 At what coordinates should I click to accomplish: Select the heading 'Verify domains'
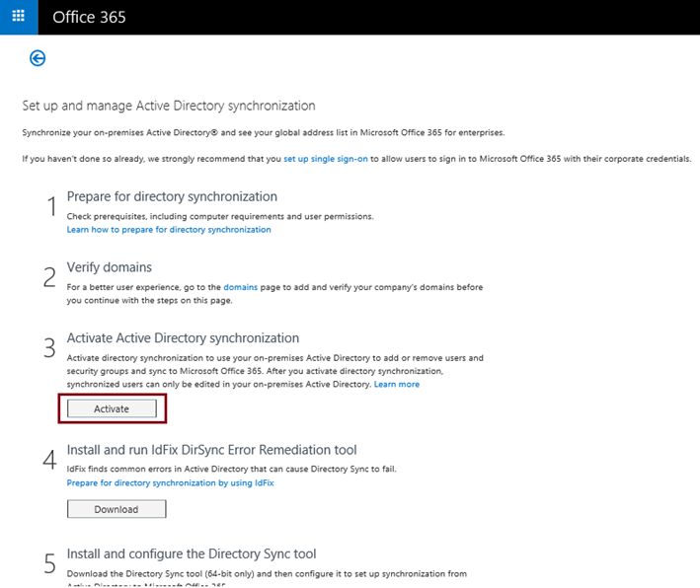pos(110,267)
